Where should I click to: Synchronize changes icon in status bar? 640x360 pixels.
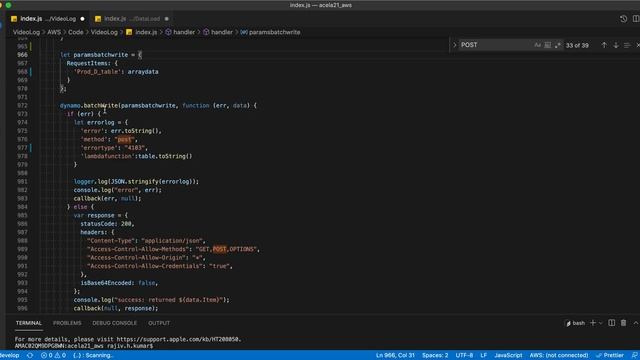30,356
